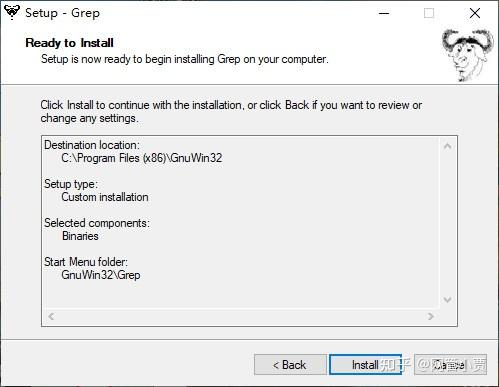Image resolution: width=499 pixels, height=387 pixels.
Task: Close the Setup - Grep window
Action: pos(475,13)
